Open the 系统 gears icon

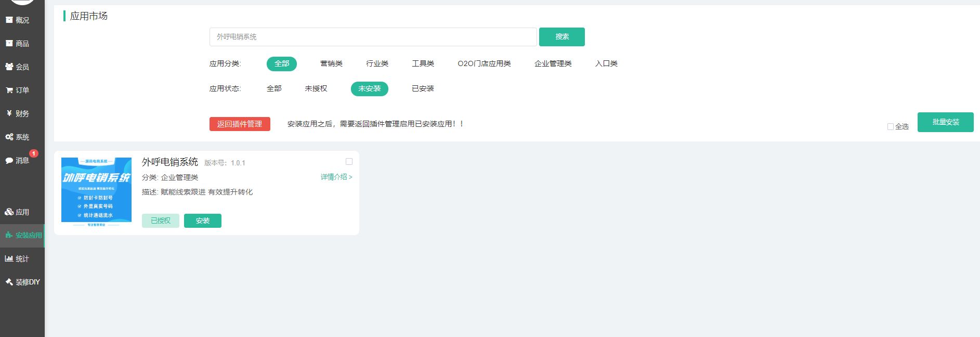point(9,137)
